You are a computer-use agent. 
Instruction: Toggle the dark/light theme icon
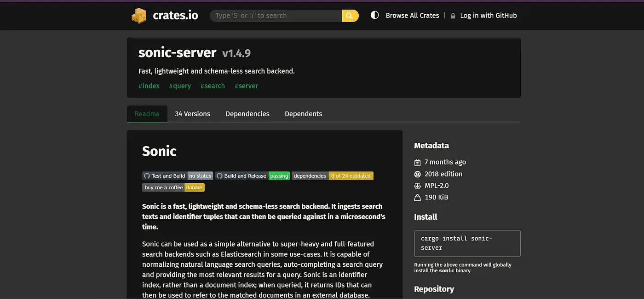(x=375, y=15)
